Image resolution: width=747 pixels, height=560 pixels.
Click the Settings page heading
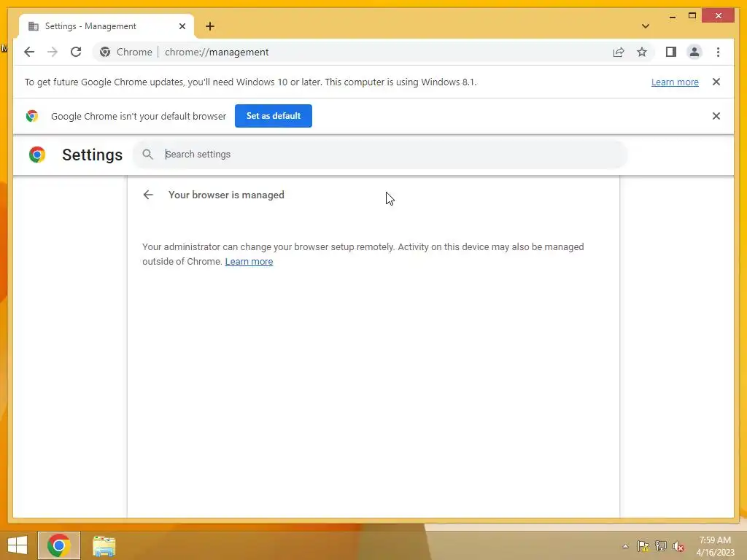coord(93,155)
